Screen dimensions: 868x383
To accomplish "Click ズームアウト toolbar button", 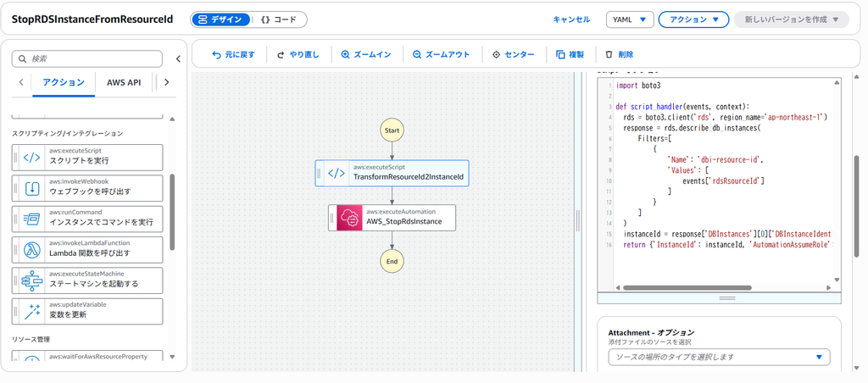I will tap(441, 55).
